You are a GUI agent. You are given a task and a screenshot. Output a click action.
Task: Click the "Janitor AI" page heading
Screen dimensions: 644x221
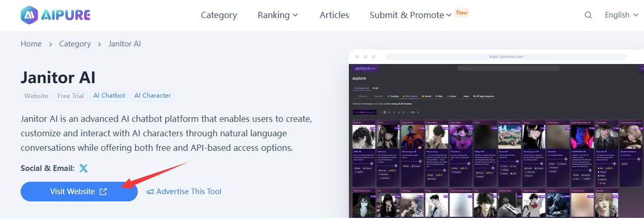(x=58, y=77)
